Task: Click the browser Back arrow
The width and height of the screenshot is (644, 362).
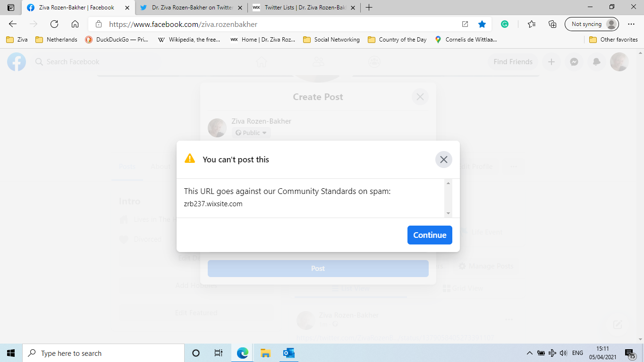Action: pyautogui.click(x=13, y=24)
